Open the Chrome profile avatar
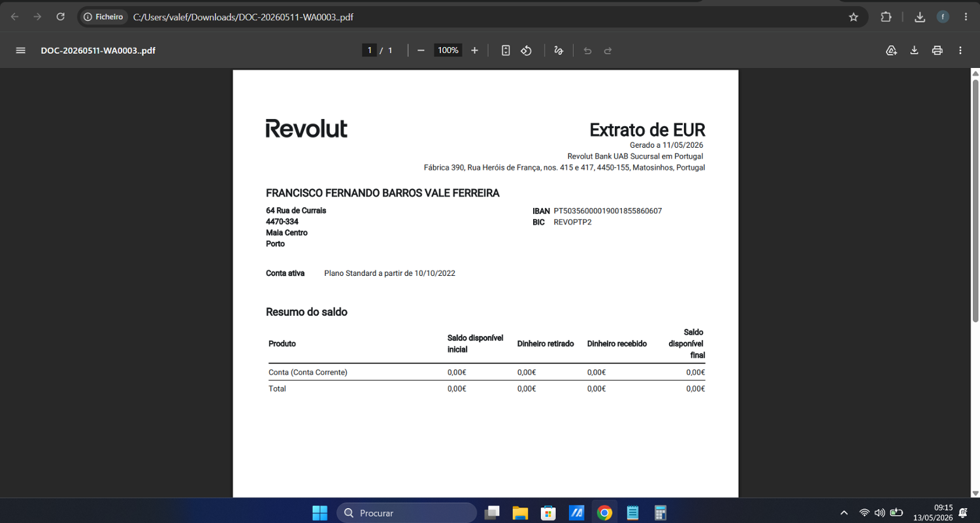 pyautogui.click(x=943, y=17)
